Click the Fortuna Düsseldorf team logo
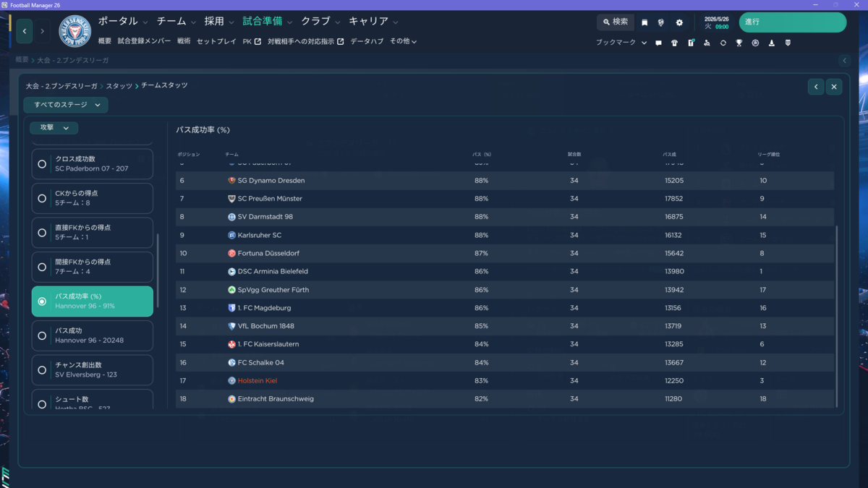The height and width of the screenshot is (488, 868). click(x=231, y=254)
